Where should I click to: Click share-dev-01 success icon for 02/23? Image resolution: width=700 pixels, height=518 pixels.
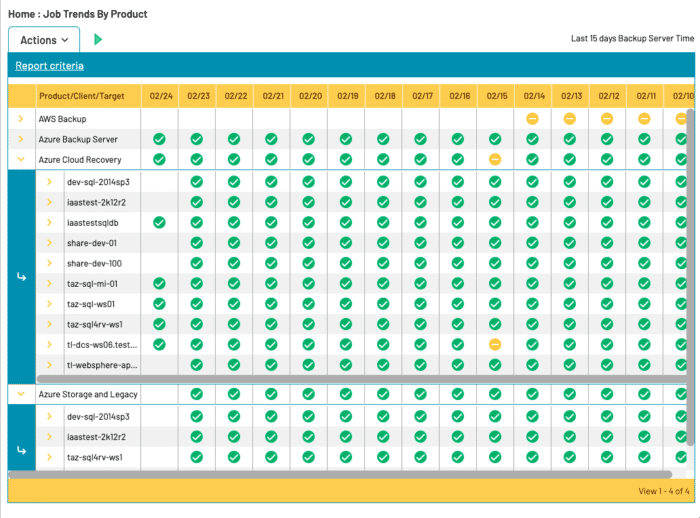(196, 243)
